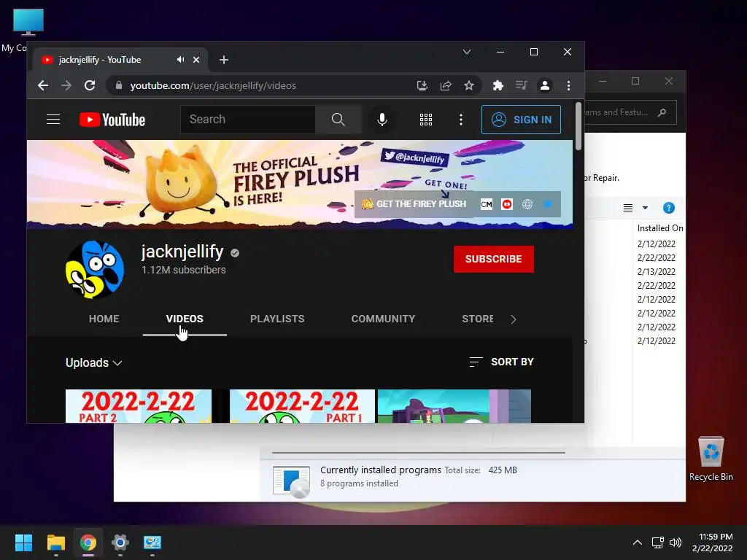Open 2022-2-22 PART 1 video thumbnail
Viewport: 747px width, 560px height.
[x=302, y=406]
